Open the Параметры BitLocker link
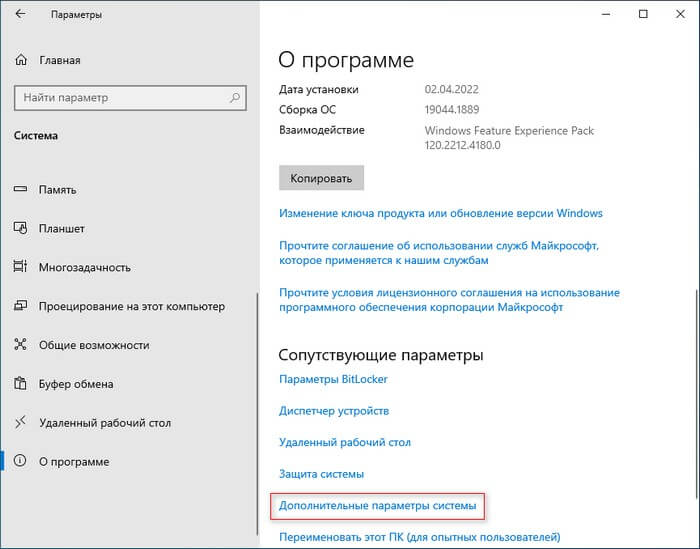 (x=333, y=379)
